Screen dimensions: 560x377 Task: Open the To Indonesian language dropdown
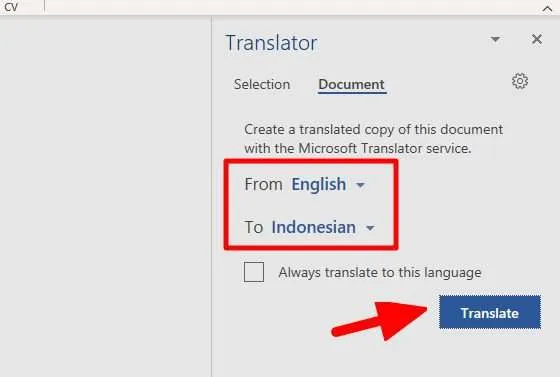click(x=323, y=227)
